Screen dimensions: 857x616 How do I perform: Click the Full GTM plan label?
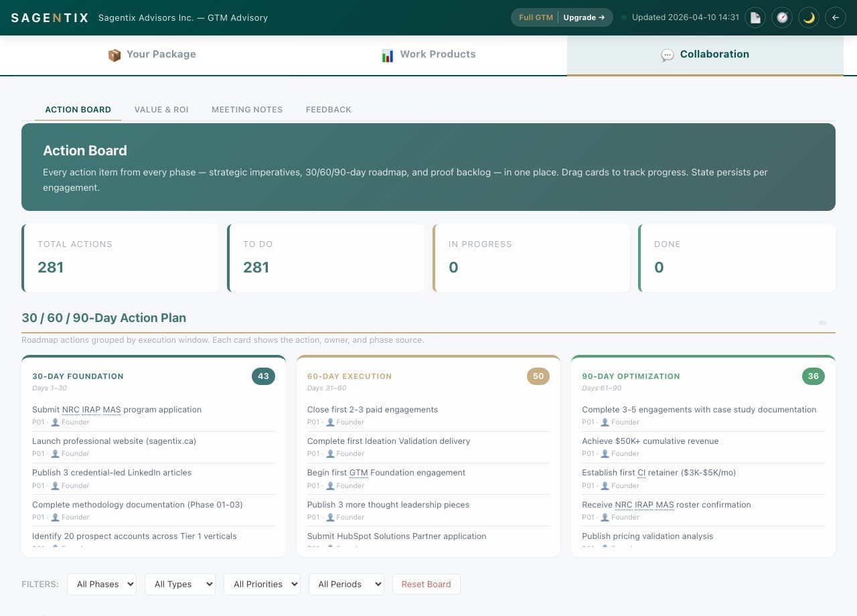click(x=536, y=17)
